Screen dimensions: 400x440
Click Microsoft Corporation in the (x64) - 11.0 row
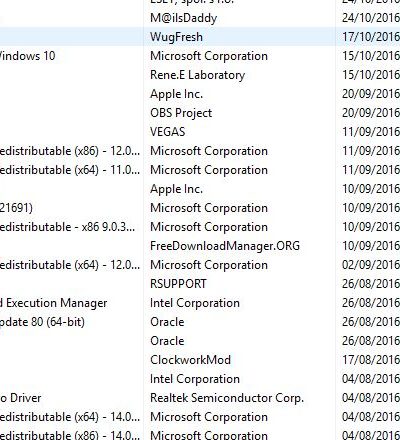209,170
